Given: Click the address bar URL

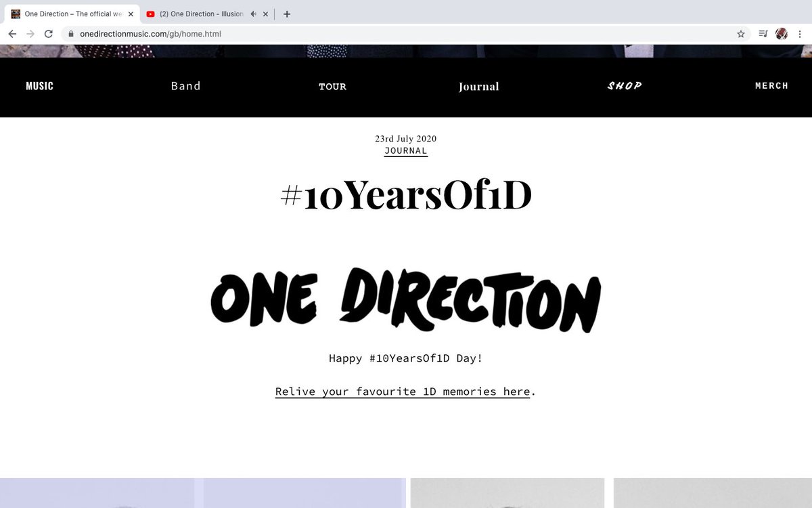Looking at the screenshot, I should click(x=150, y=33).
